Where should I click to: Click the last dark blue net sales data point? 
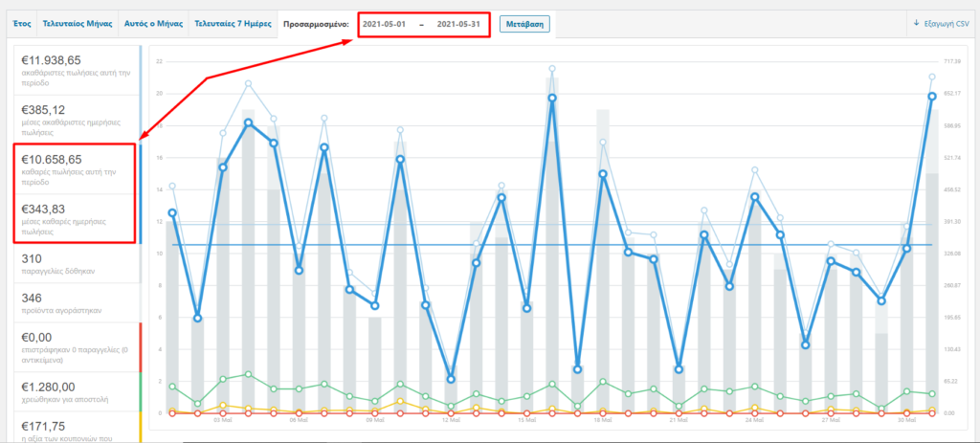[931, 96]
